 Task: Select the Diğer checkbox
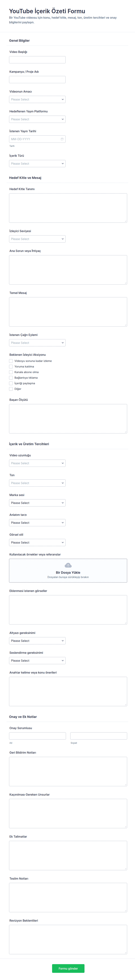pos(11,389)
